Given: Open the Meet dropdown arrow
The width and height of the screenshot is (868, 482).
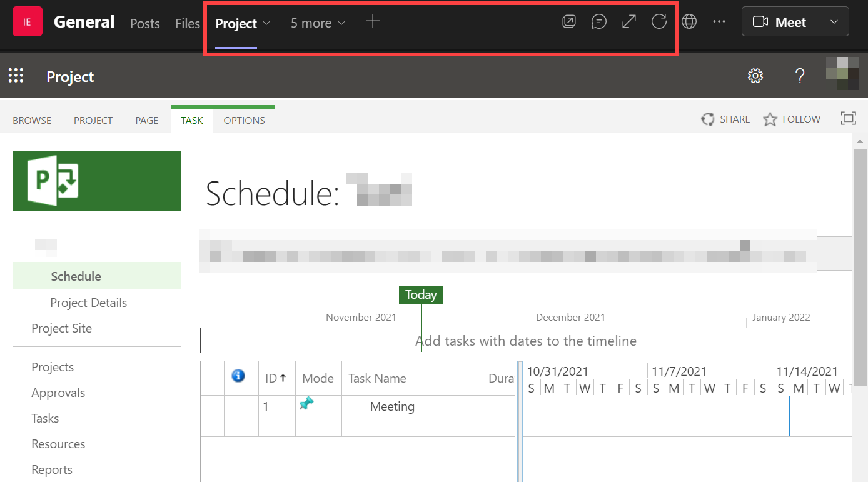Looking at the screenshot, I should point(834,22).
